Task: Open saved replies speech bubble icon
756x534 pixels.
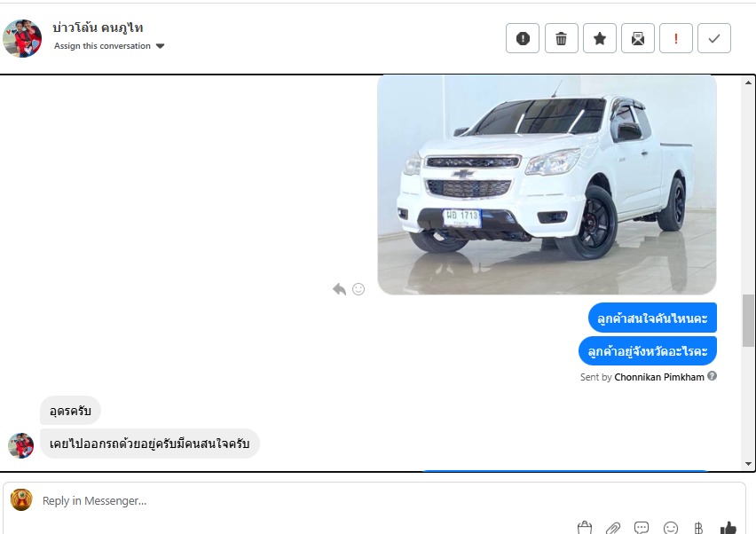Action: pyautogui.click(x=642, y=528)
